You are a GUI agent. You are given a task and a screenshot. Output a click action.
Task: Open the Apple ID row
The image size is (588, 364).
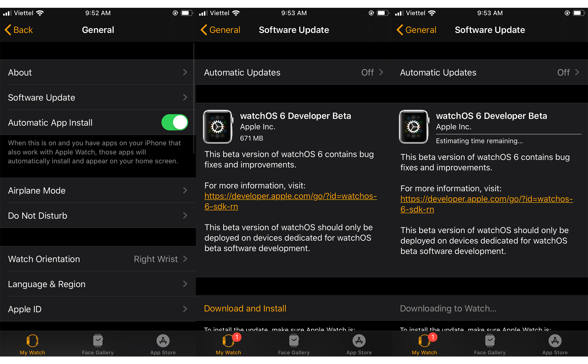tap(98, 309)
